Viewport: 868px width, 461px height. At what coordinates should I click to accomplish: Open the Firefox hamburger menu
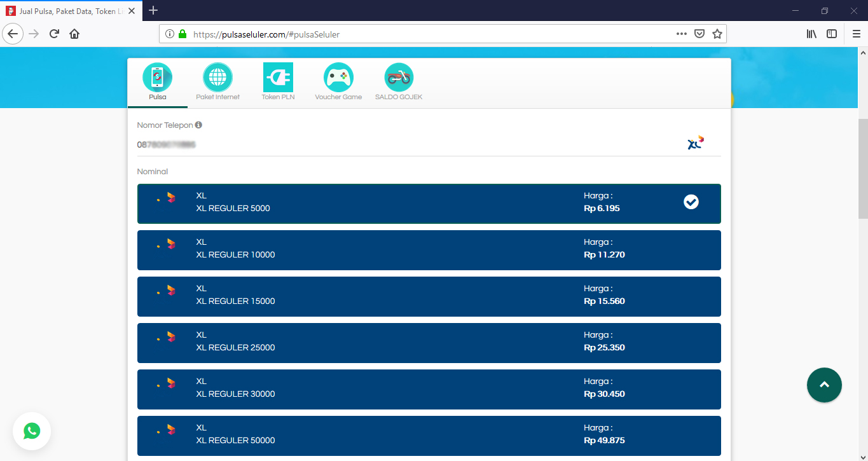[856, 34]
